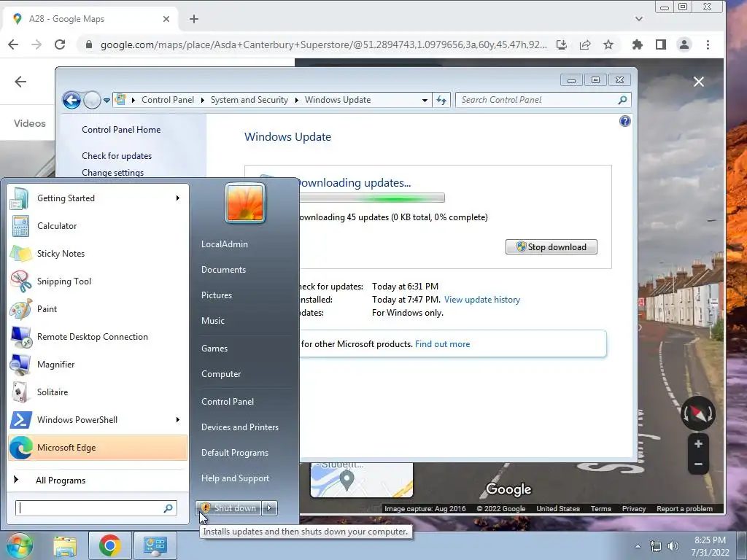Open network status tray icon
747x560 pixels.
click(656, 546)
